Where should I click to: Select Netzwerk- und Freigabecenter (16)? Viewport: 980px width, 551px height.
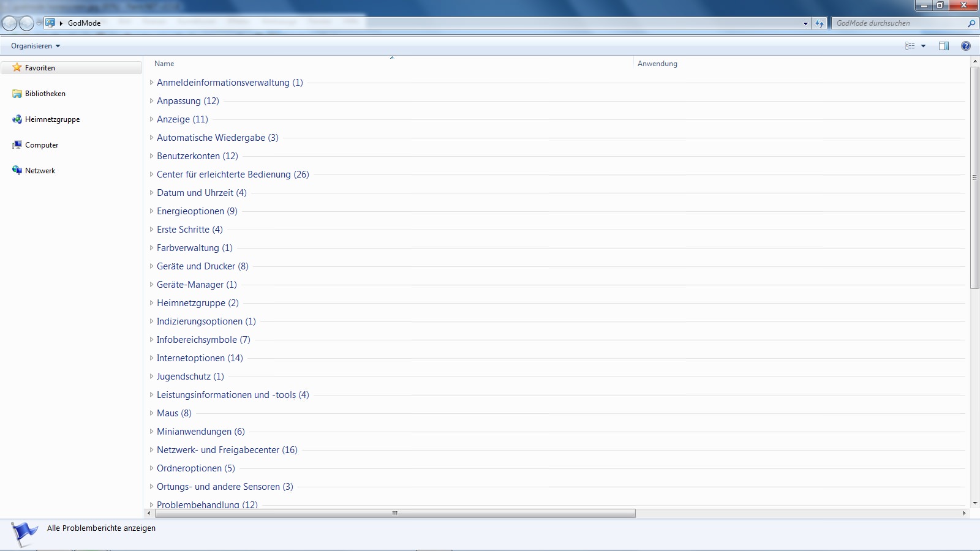(x=227, y=450)
